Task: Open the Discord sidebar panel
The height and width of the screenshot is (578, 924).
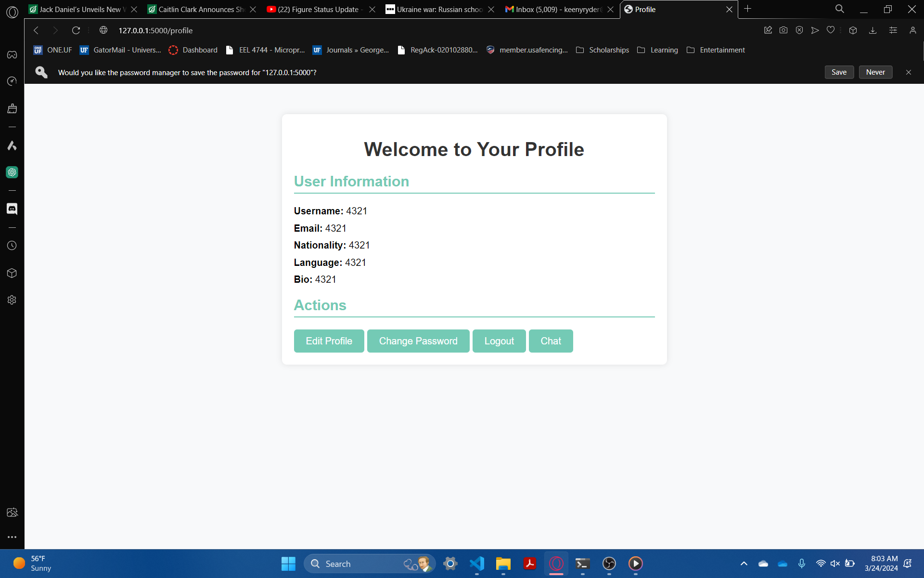Action: [x=12, y=209]
